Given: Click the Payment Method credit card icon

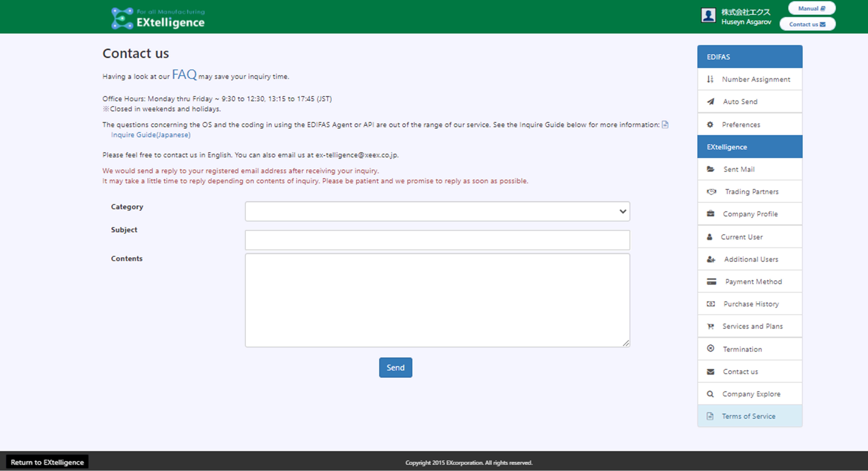Looking at the screenshot, I should 711,282.
